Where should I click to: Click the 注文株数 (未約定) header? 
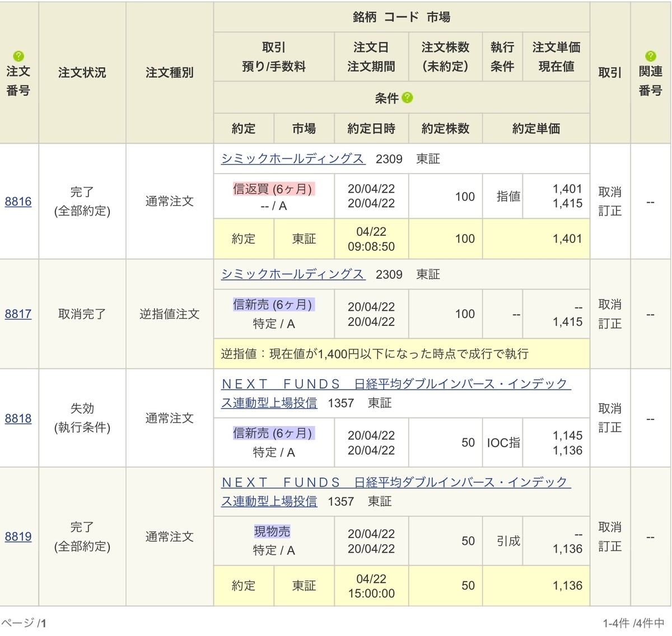[445, 57]
